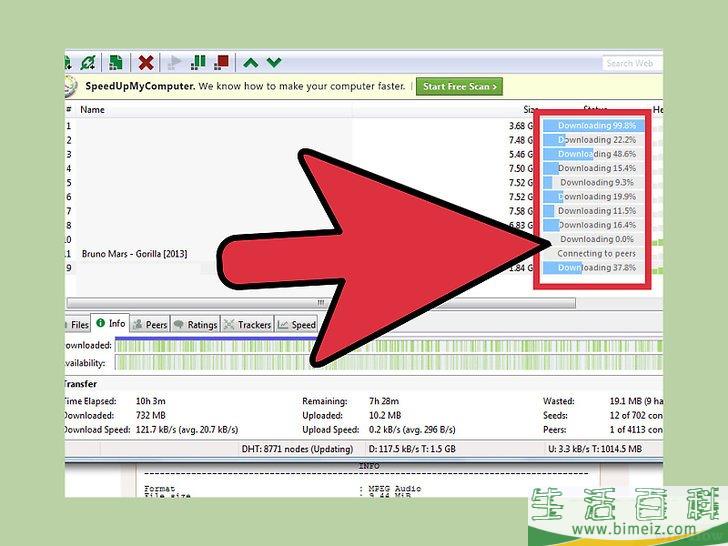Click the greyed Start Torrent play icon
The width and height of the screenshot is (728, 546).
175,62
